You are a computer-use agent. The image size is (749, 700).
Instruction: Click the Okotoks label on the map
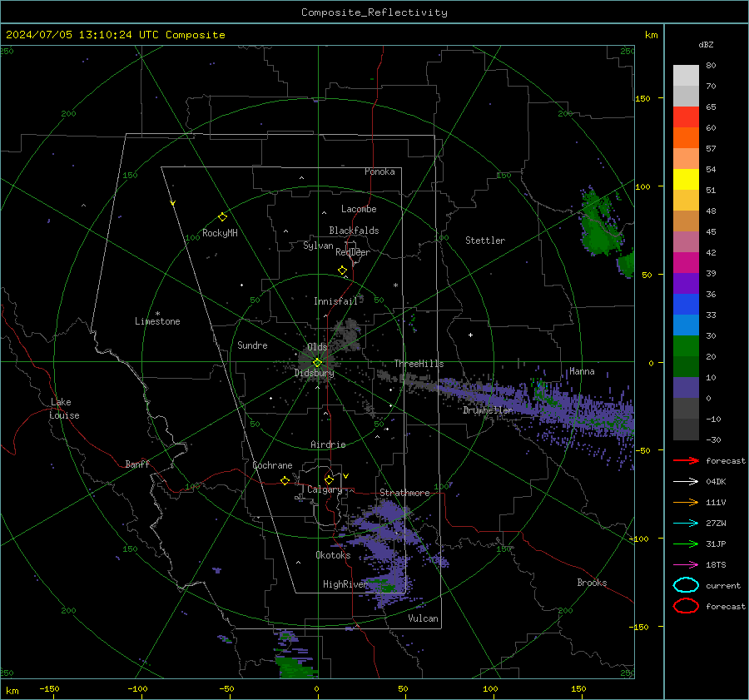[x=333, y=555]
